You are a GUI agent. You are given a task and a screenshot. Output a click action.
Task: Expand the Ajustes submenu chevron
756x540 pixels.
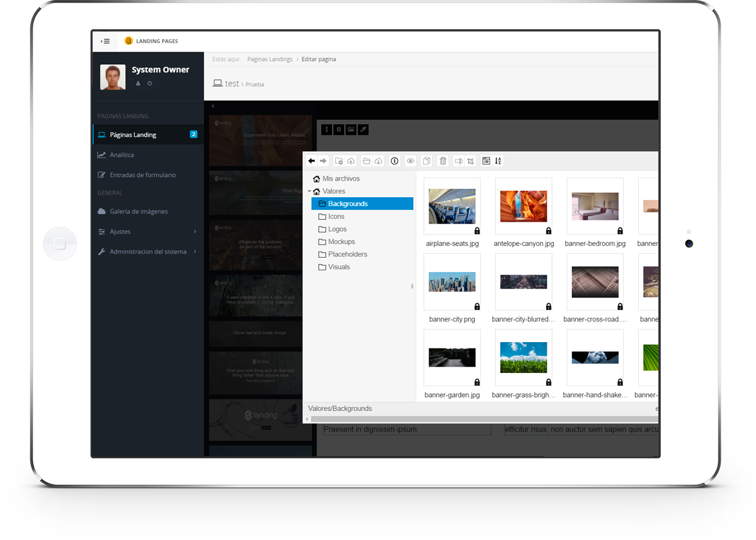tap(195, 231)
